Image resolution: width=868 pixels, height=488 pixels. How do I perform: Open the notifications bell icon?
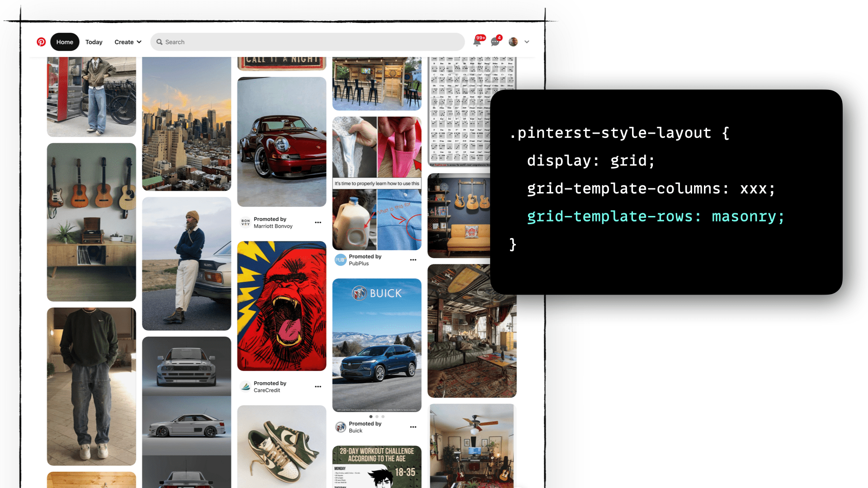(477, 42)
